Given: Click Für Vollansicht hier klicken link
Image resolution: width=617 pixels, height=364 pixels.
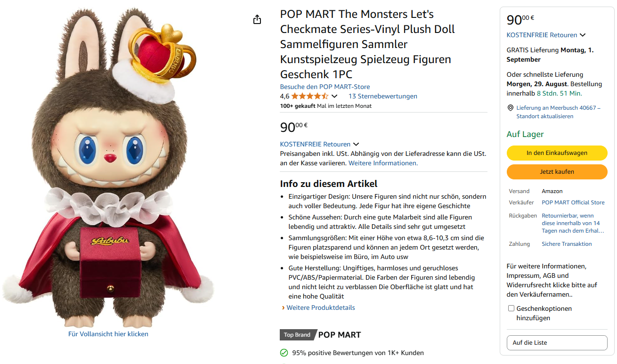Looking at the screenshot, I should click(x=108, y=334).
